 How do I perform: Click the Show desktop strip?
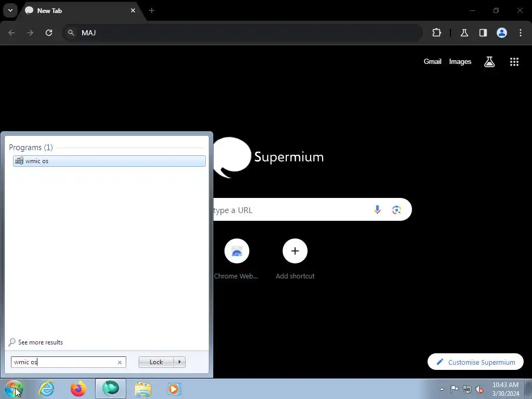click(x=528, y=389)
